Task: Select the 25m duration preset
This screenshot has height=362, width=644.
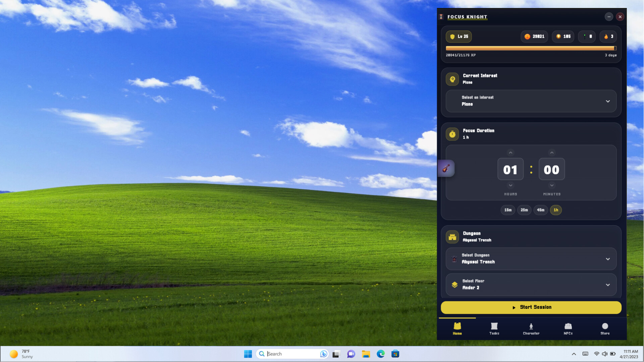Action: coord(524,210)
